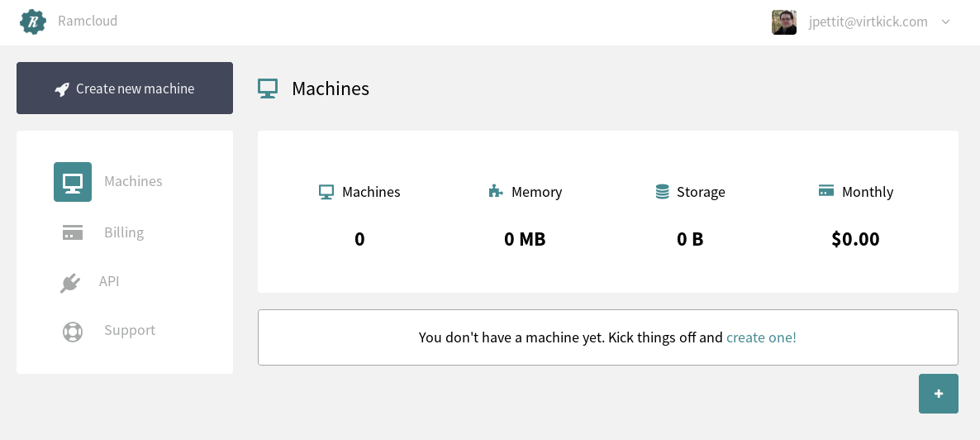Follow the create one! link
This screenshot has width=980, height=440.
coord(761,337)
